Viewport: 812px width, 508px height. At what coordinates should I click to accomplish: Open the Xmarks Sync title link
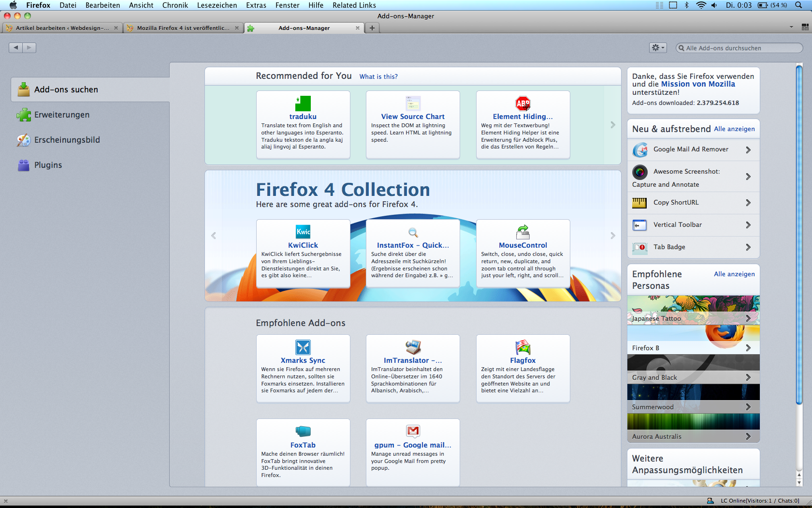(x=303, y=360)
